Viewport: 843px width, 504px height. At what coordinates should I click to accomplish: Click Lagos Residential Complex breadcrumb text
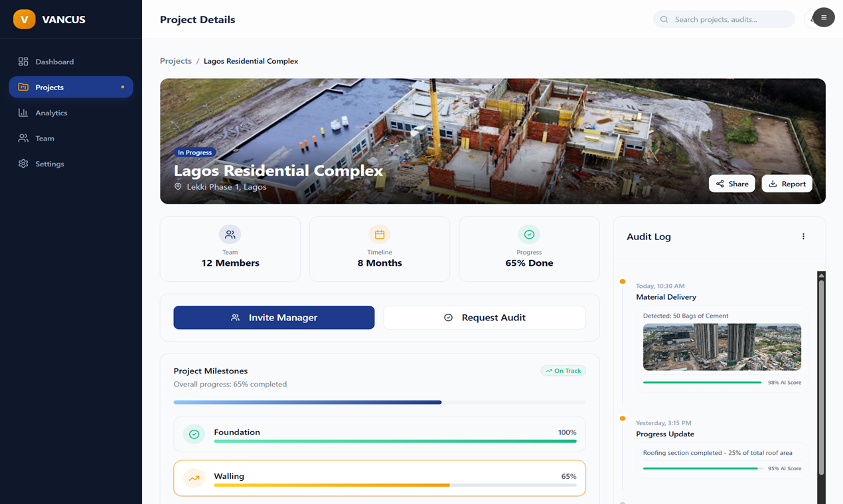251,61
